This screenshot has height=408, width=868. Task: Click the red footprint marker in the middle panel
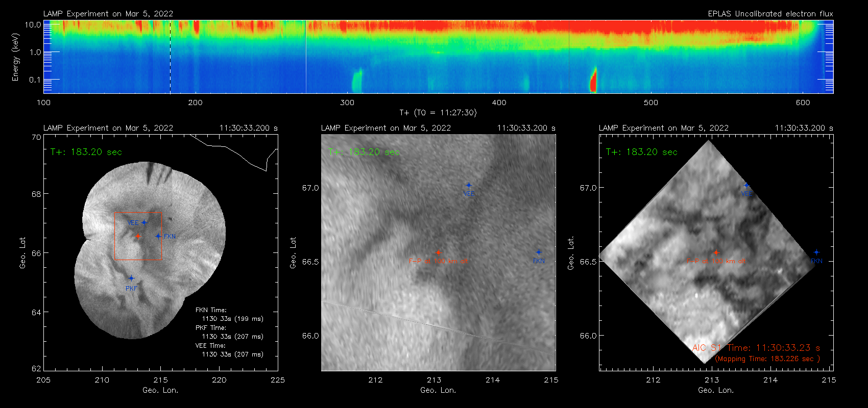point(438,252)
